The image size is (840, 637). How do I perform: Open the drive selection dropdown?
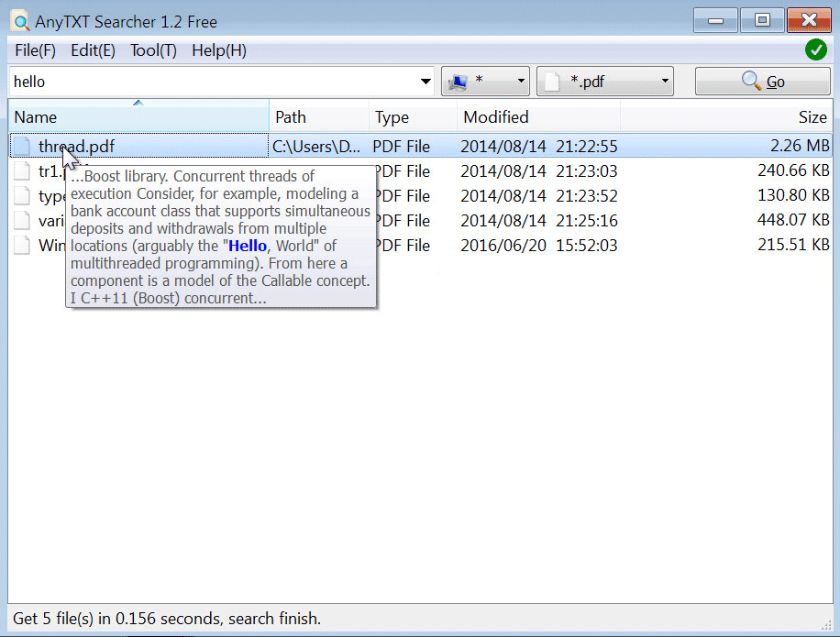485,82
